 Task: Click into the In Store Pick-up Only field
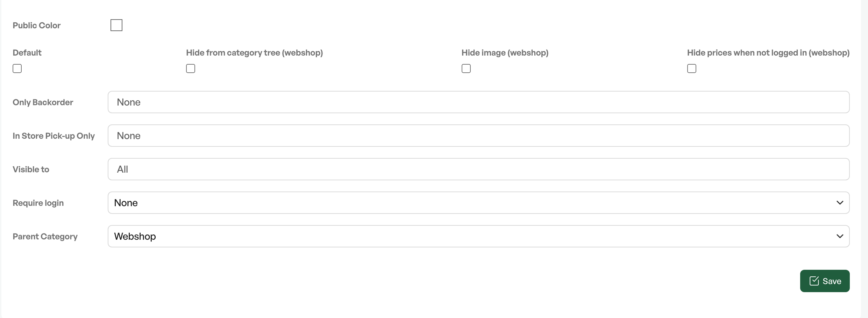479,136
